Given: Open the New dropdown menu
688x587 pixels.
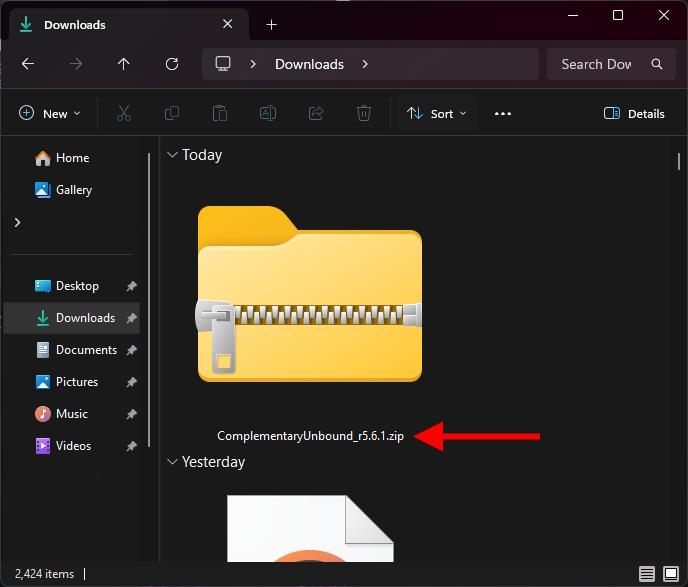Looking at the screenshot, I should tap(50, 114).
